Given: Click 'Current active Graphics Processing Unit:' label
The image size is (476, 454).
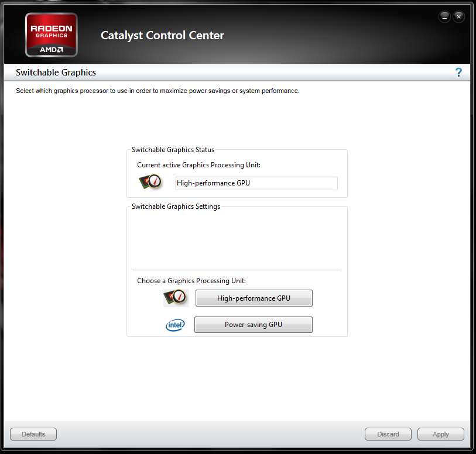Looking at the screenshot, I should (199, 165).
